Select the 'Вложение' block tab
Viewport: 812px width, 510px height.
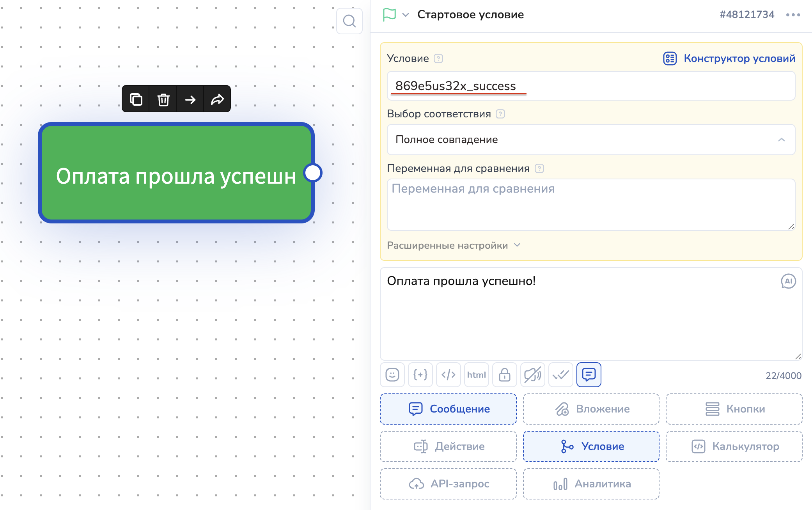coord(591,409)
